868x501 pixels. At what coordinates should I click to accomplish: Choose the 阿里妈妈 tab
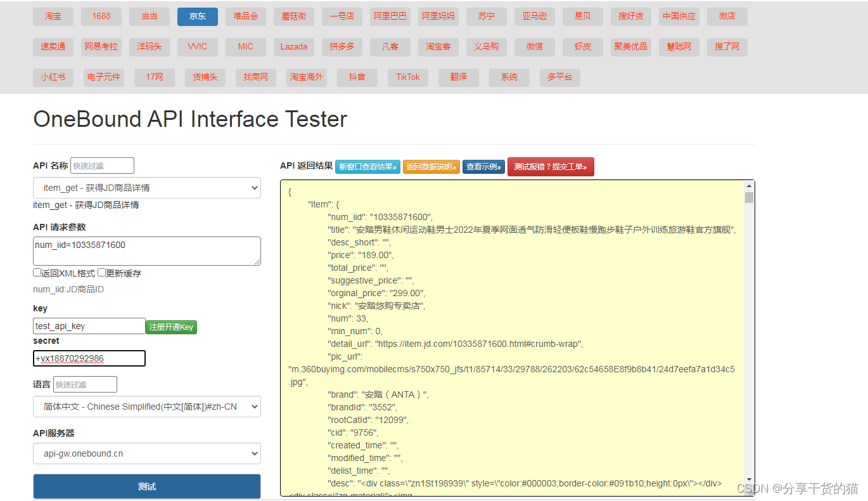(438, 16)
